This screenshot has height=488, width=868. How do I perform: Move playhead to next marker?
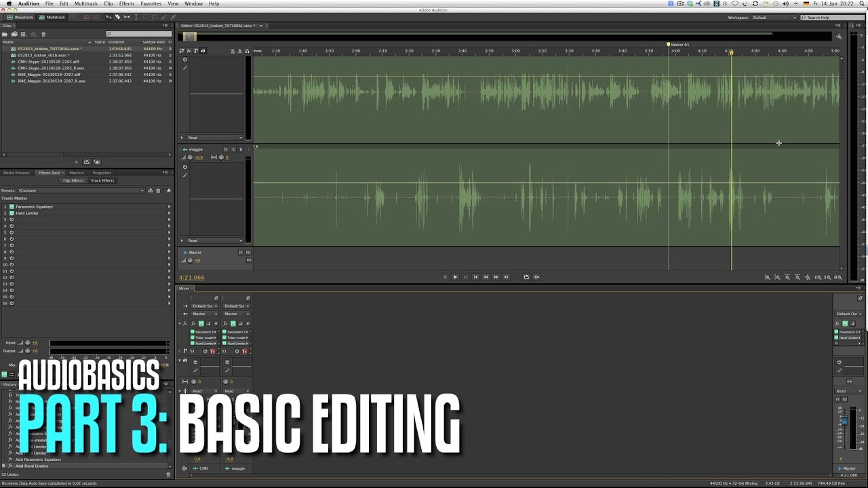pyautogui.click(x=506, y=277)
